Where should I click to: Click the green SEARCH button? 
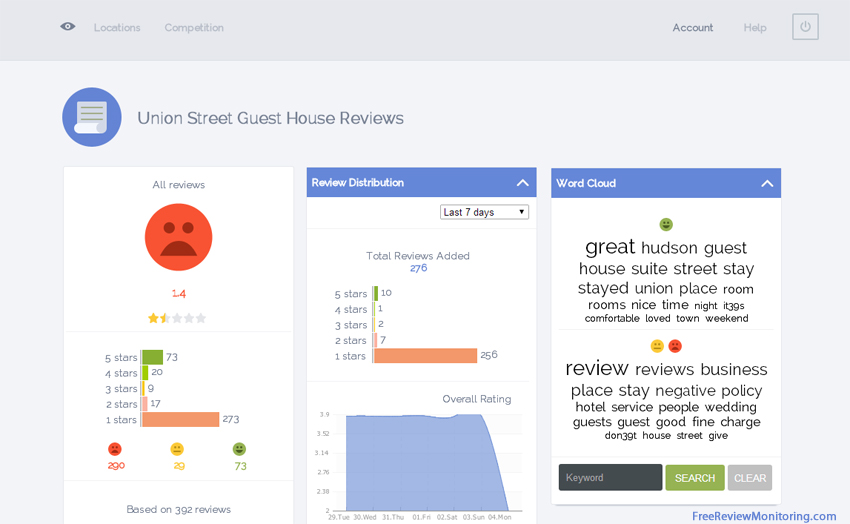pyautogui.click(x=695, y=478)
